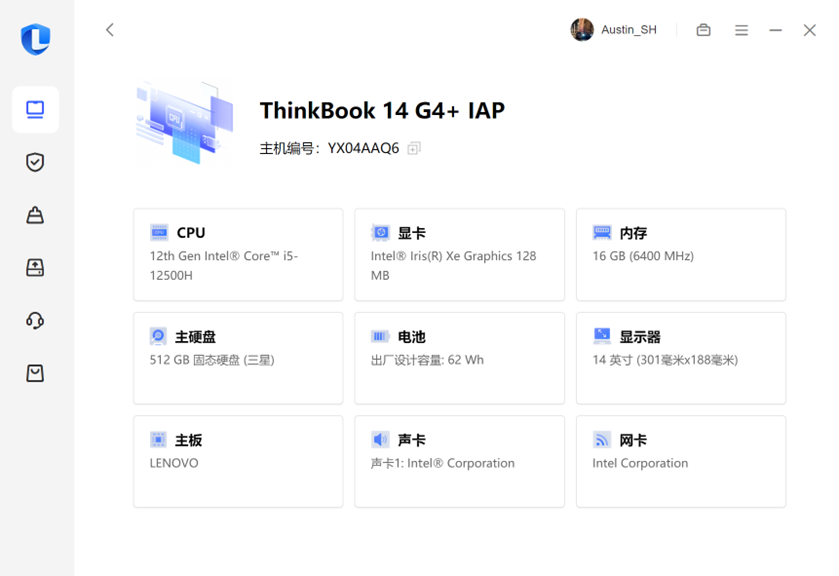
Task: Open the customer support headset icon
Action: pyautogui.click(x=35, y=320)
